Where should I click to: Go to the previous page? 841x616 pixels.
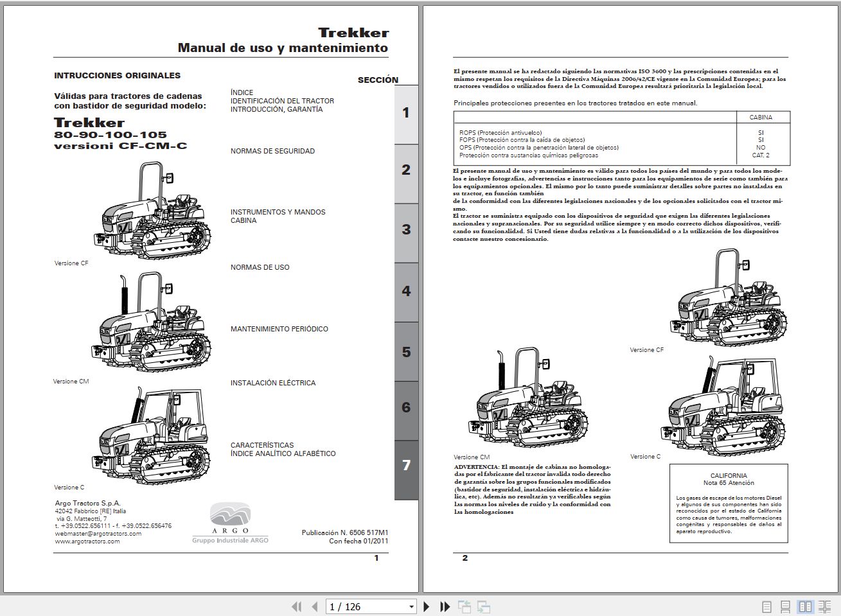pyautogui.click(x=315, y=606)
